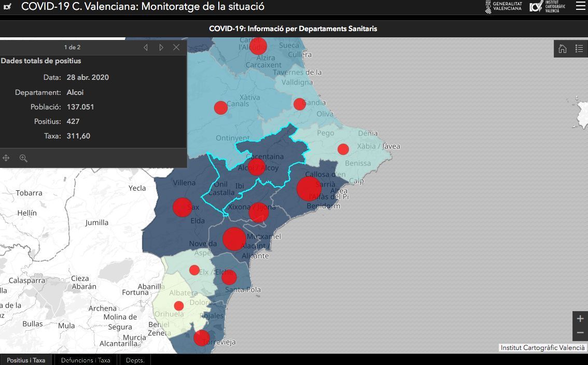Click the red circle on Gandia
The height and width of the screenshot is (365, 588).
click(300, 104)
